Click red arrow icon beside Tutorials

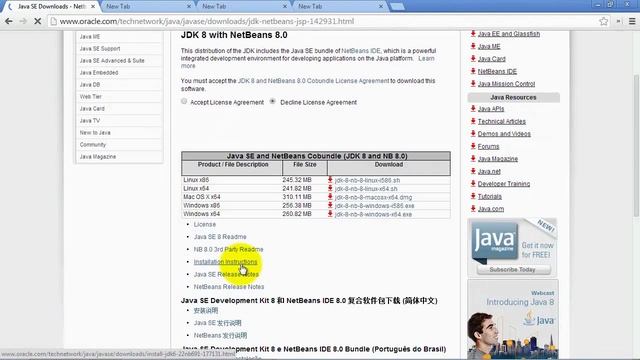[473, 196]
